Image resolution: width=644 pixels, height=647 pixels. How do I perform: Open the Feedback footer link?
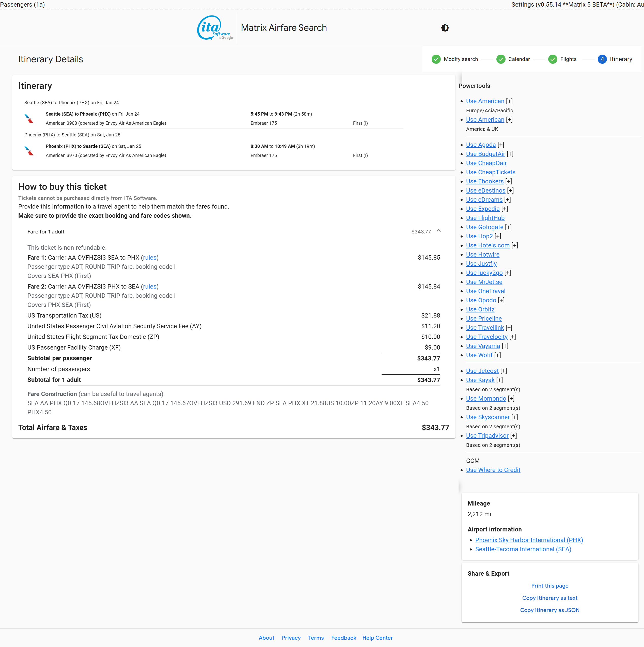344,638
